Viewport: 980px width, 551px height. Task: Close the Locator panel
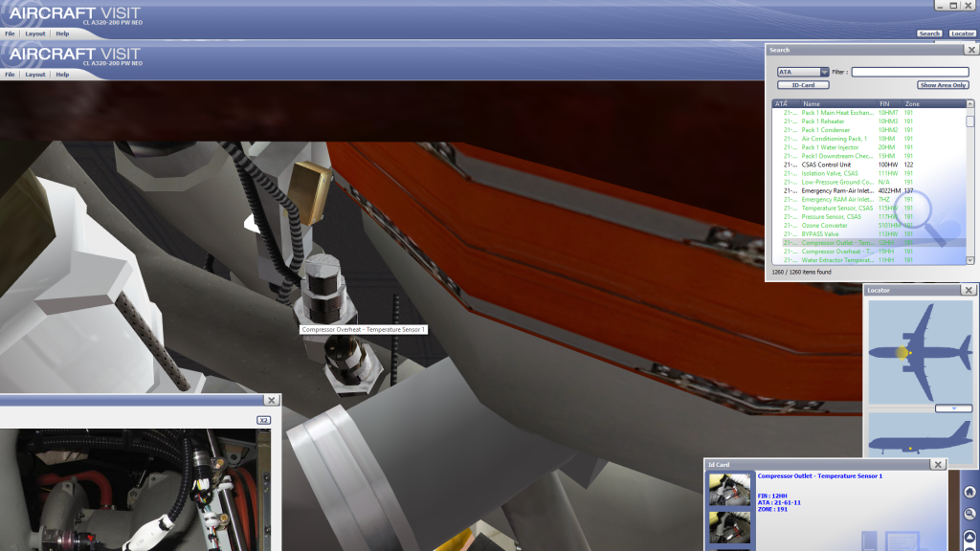969,290
